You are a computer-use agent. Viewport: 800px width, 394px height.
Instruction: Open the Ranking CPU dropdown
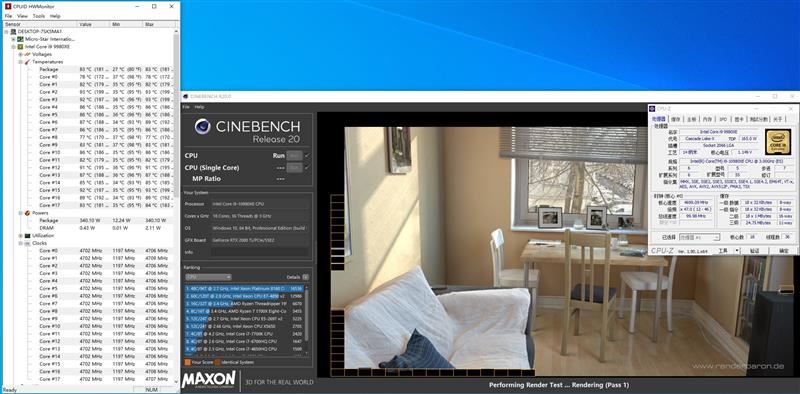point(209,277)
